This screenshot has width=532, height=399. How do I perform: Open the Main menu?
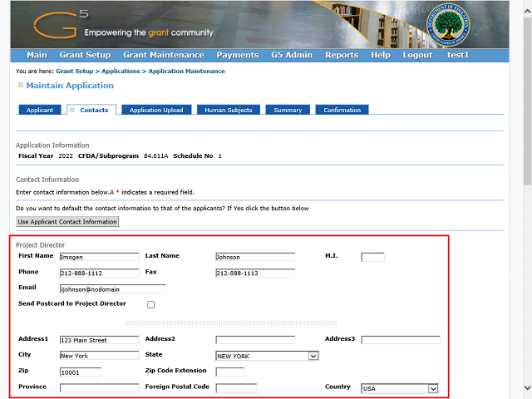click(37, 55)
